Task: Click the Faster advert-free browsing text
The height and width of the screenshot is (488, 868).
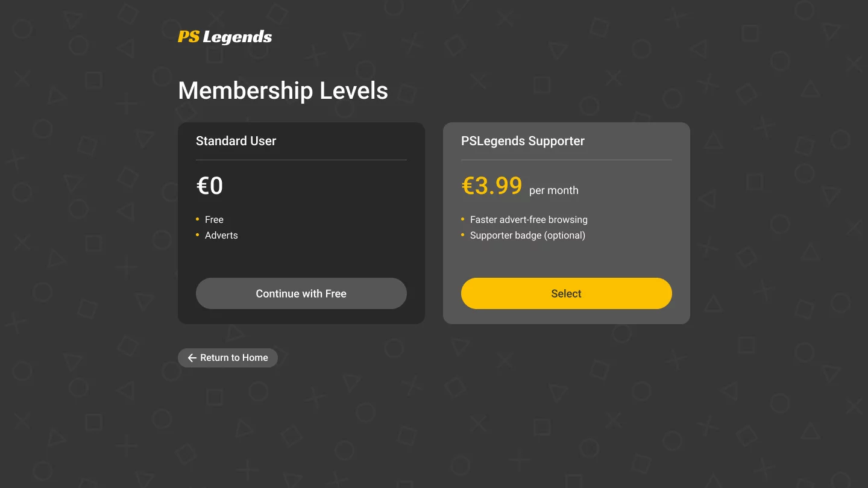Action: [x=529, y=220]
